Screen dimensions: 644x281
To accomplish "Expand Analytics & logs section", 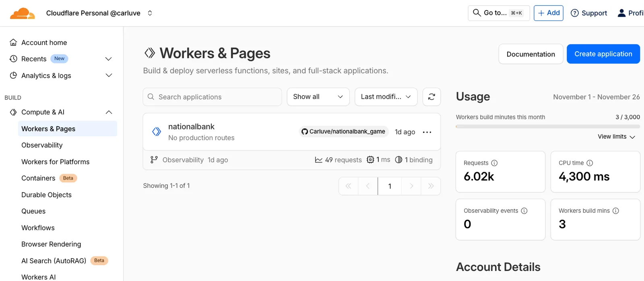I will tap(108, 75).
